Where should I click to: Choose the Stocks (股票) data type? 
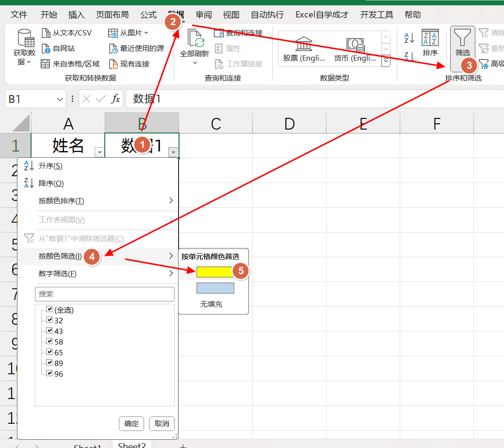click(x=304, y=49)
